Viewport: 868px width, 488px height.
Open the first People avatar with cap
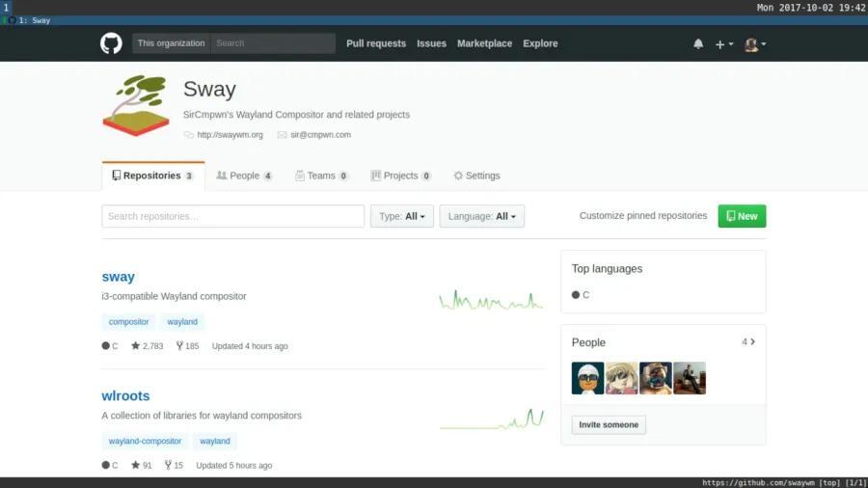587,378
